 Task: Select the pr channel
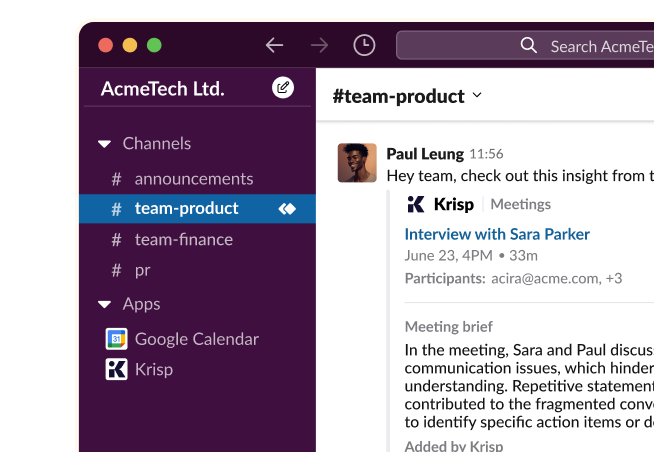click(142, 270)
